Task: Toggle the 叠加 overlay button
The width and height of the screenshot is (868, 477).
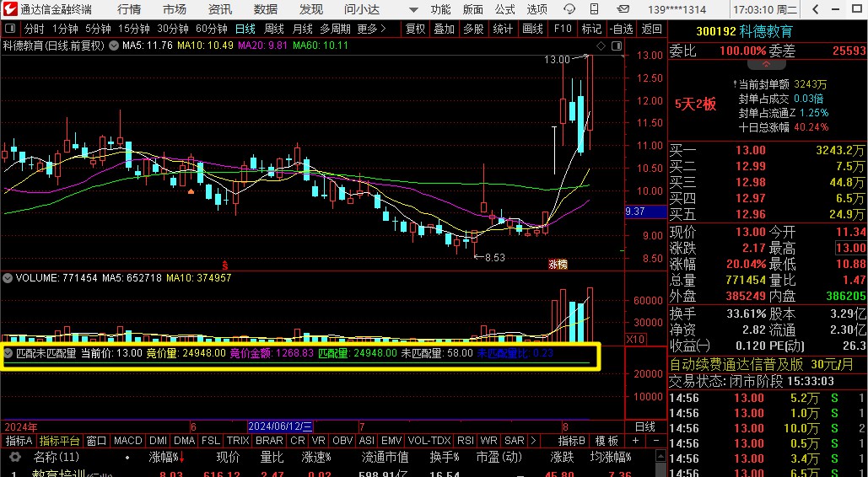Action: [x=444, y=29]
